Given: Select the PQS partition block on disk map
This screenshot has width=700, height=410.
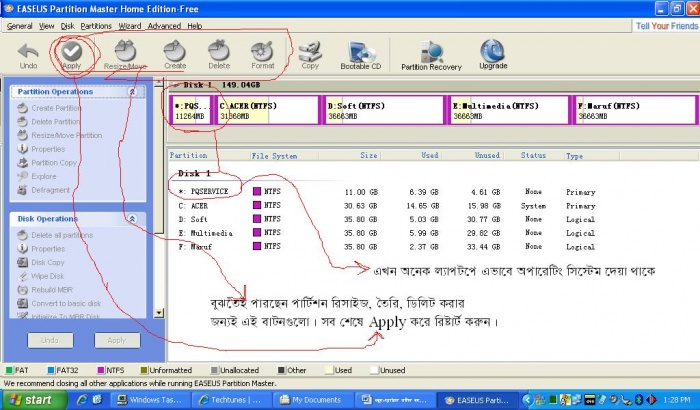Looking at the screenshot, I should [x=192, y=110].
